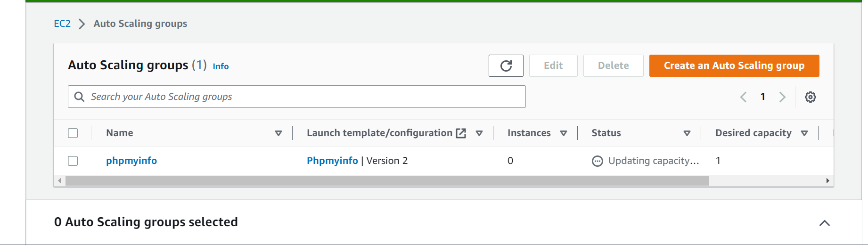The height and width of the screenshot is (245, 868).
Task: Click the Updating capacity status icon
Action: point(597,161)
